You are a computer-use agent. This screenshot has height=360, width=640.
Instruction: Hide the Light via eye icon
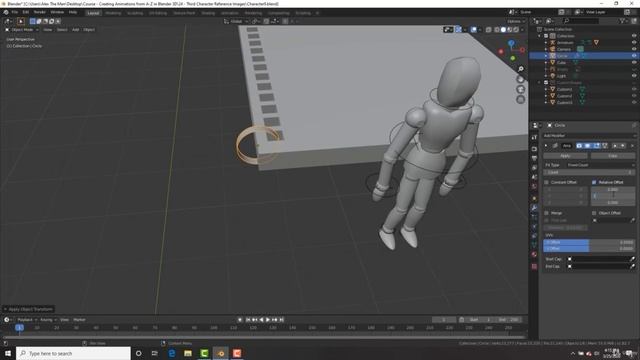pos(634,76)
